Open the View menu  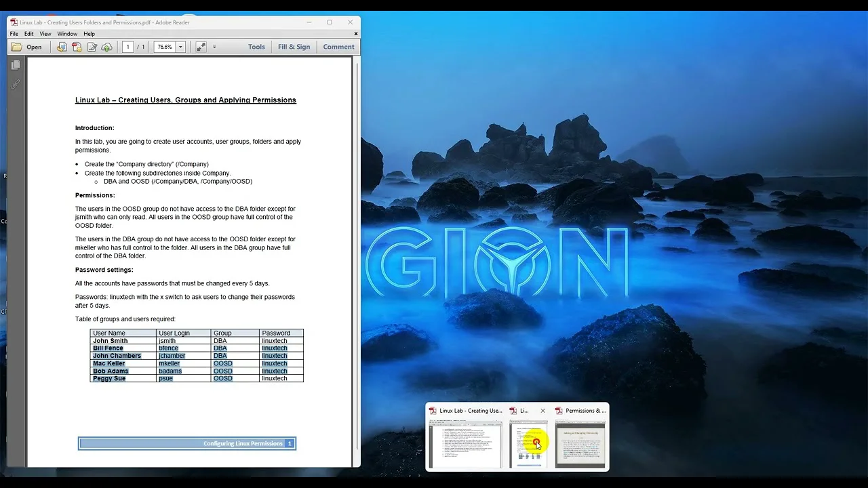click(45, 34)
